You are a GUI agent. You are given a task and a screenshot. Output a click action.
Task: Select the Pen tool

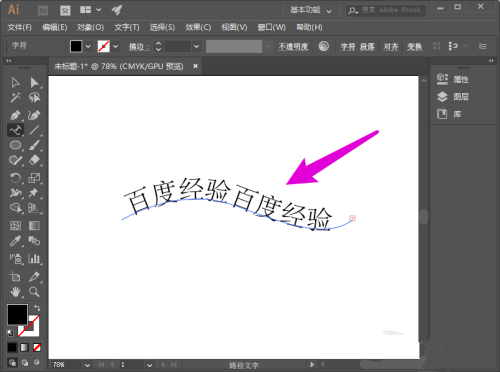[x=15, y=115]
